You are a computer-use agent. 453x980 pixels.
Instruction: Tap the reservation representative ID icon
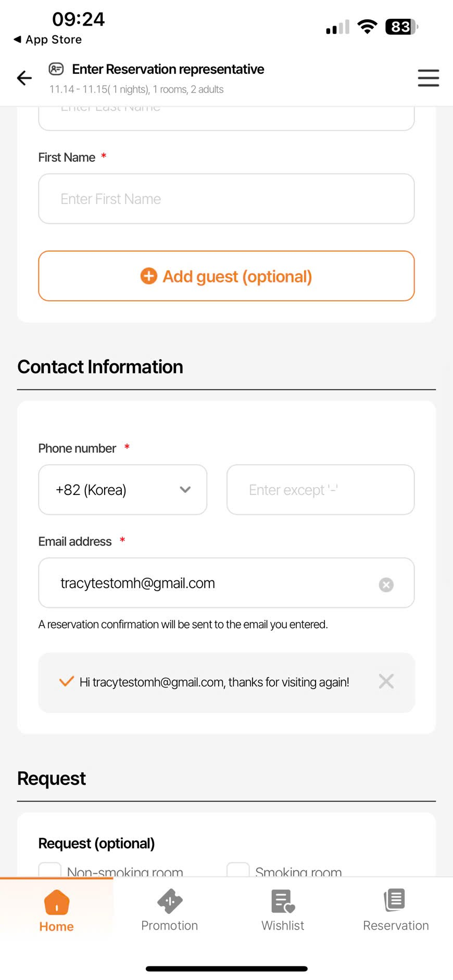click(56, 69)
